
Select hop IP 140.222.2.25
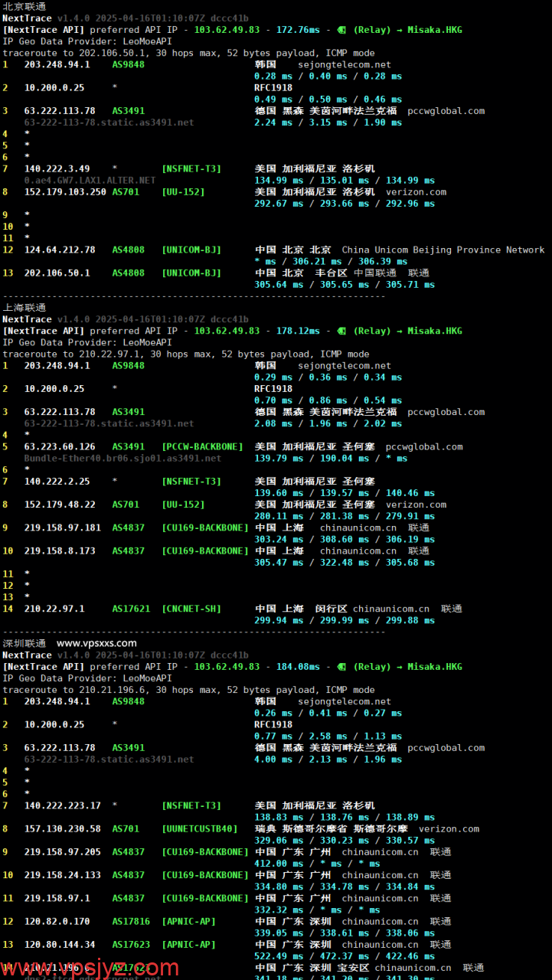(57, 481)
